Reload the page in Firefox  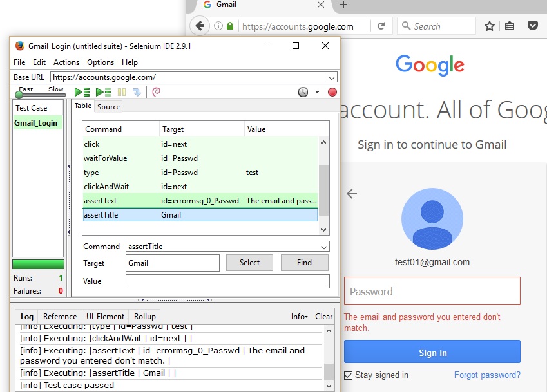(381, 26)
